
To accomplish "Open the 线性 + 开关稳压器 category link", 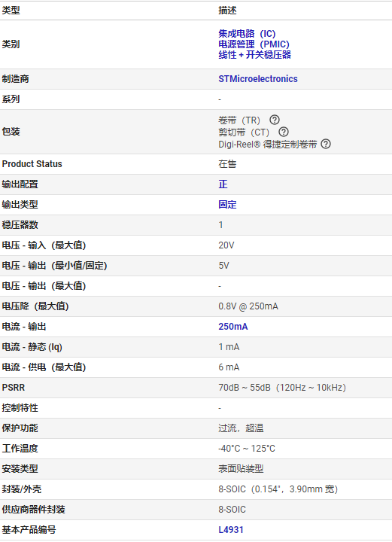I will [254, 55].
